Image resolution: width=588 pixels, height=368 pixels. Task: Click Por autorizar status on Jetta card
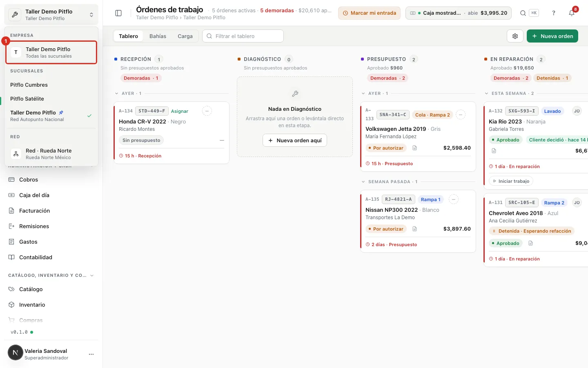386,148
